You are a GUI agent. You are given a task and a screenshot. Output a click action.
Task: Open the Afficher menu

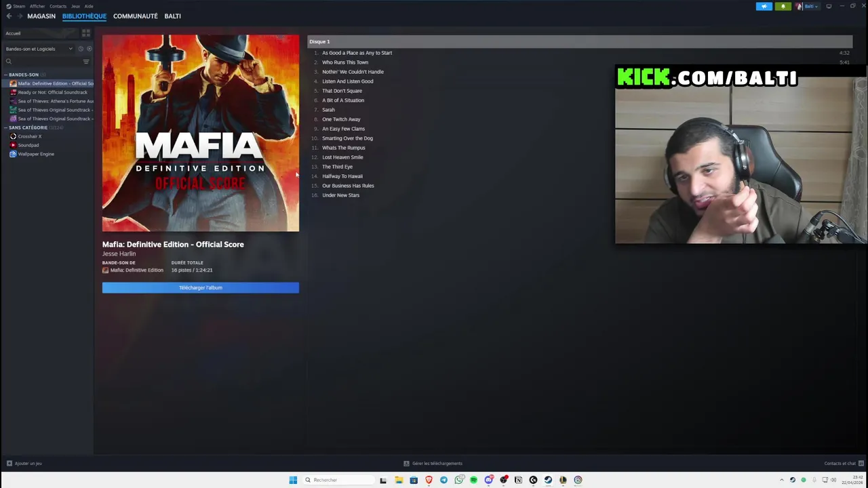(x=37, y=6)
